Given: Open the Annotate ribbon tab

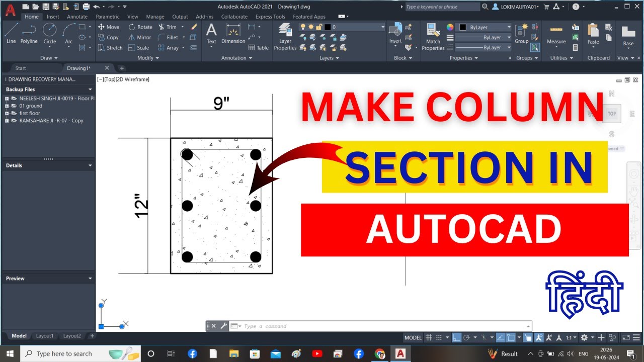Looking at the screenshot, I should [x=77, y=17].
